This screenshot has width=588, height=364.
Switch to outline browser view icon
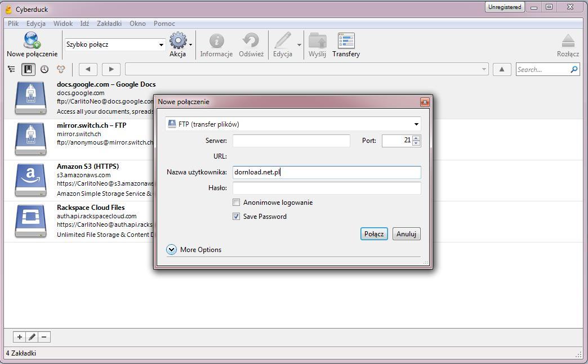pyautogui.click(x=12, y=69)
